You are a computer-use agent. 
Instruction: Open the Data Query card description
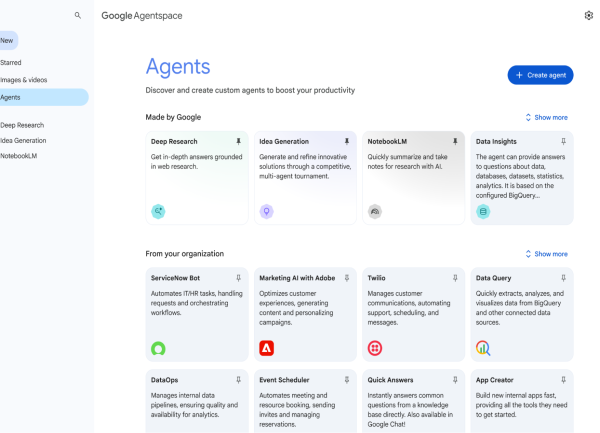(x=519, y=308)
